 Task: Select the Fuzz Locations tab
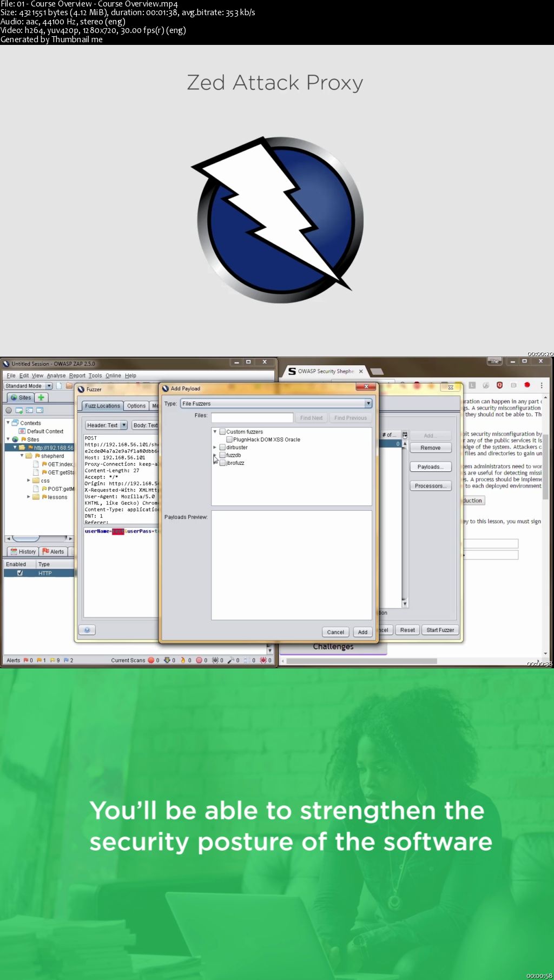(102, 406)
